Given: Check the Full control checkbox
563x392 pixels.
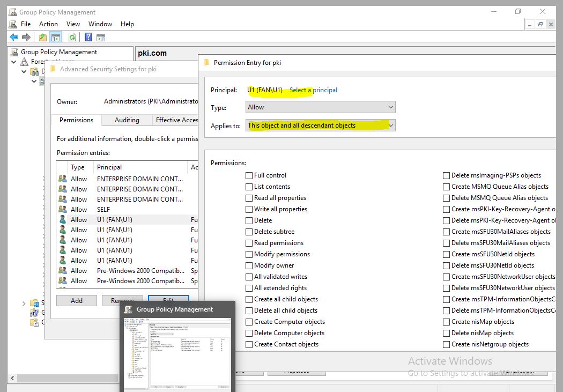Looking at the screenshot, I should tap(249, 175).
